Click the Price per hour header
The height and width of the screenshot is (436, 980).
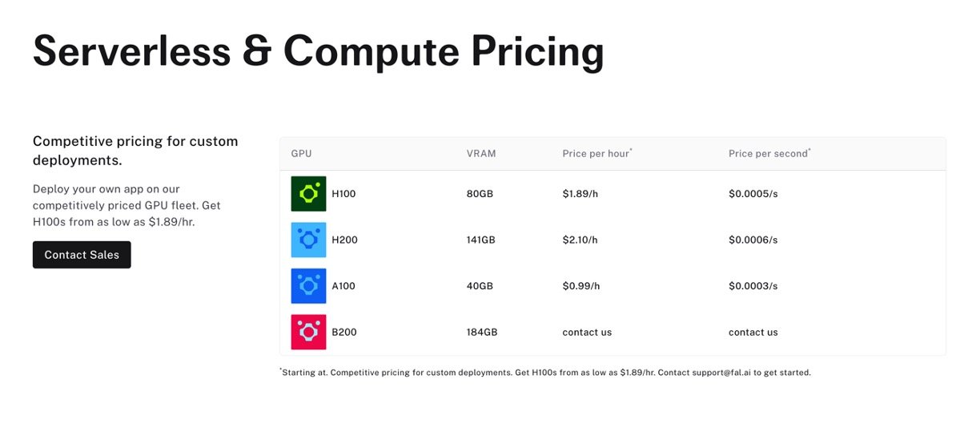(596, 153)
